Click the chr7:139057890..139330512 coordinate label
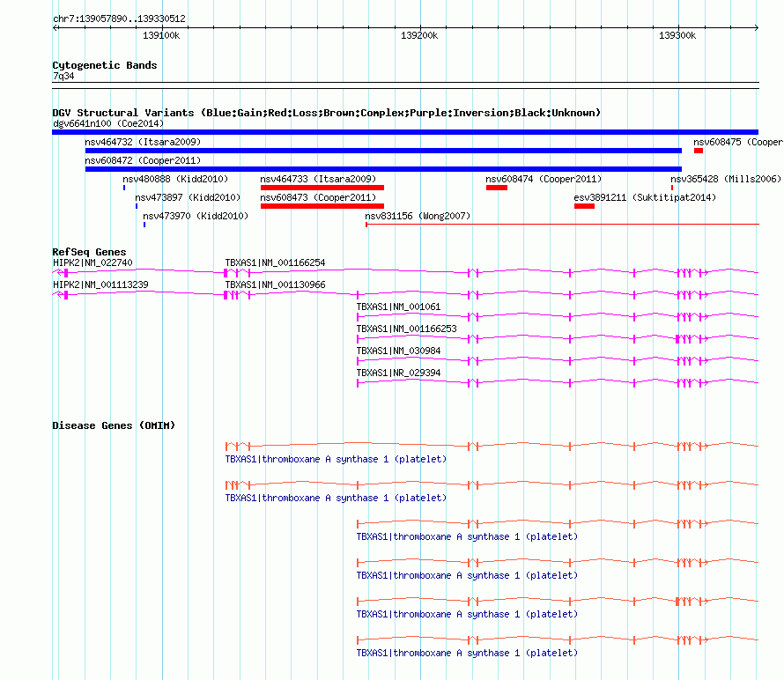Image resolution: width=784 pixels, height=680 pixels. 119,18
